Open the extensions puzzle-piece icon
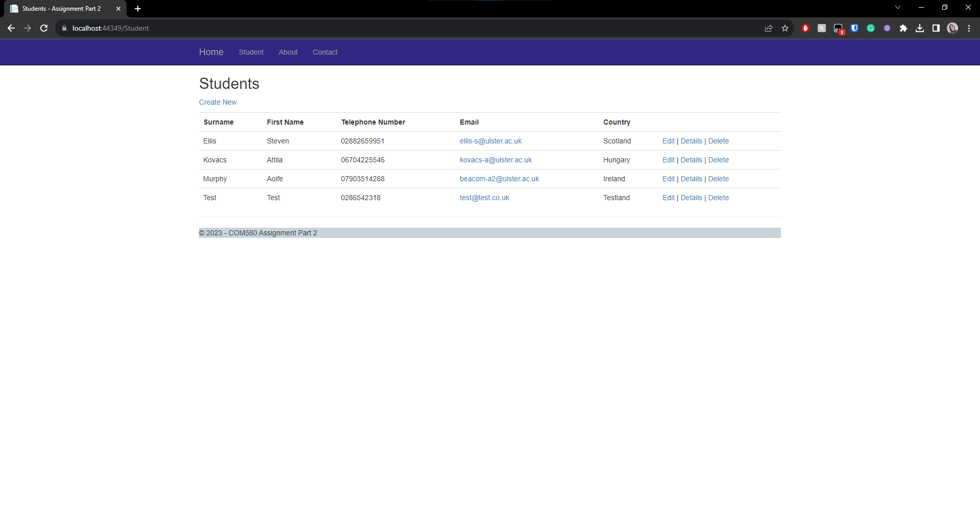 coord(903,28)
